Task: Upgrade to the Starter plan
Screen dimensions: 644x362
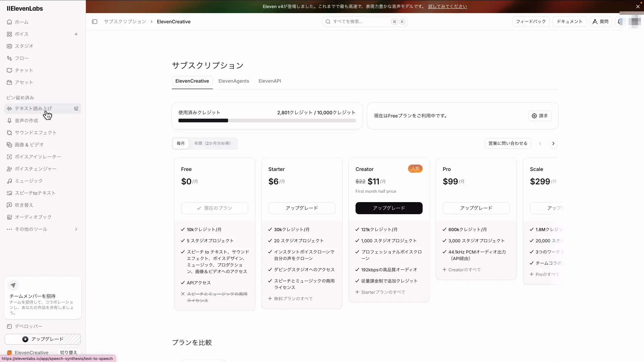Action: [x=302, y=208]
